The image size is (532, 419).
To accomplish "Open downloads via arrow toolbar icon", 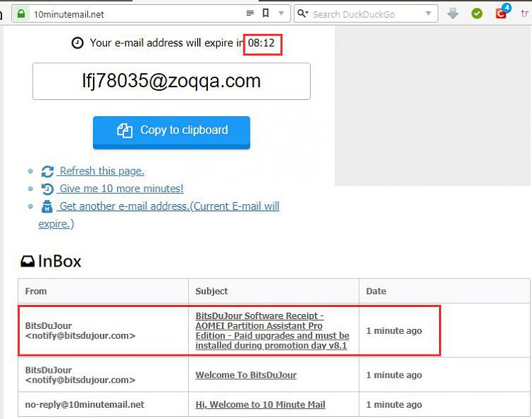I will pyautogui.click(x=453, y=13).
